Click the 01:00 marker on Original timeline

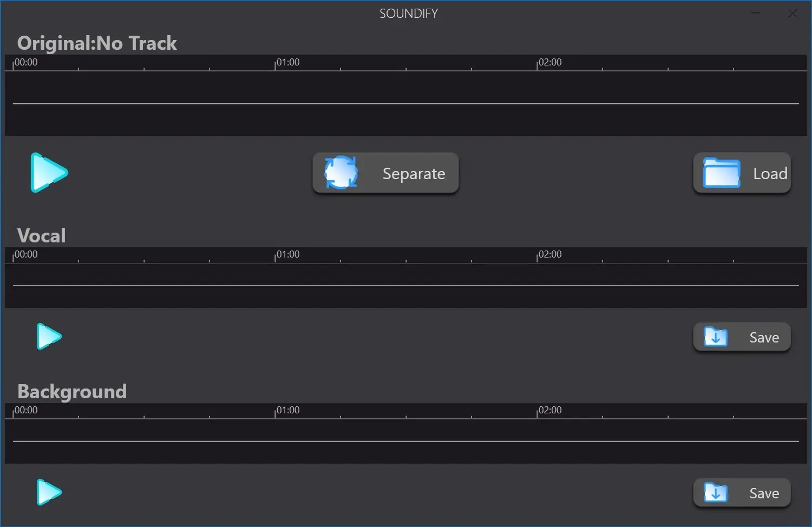[287, 62]
